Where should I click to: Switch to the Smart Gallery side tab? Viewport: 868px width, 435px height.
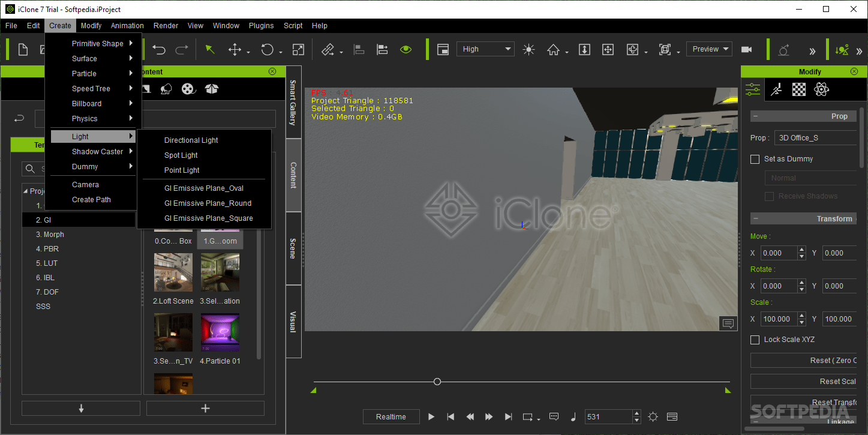click(x=293, y=103)
